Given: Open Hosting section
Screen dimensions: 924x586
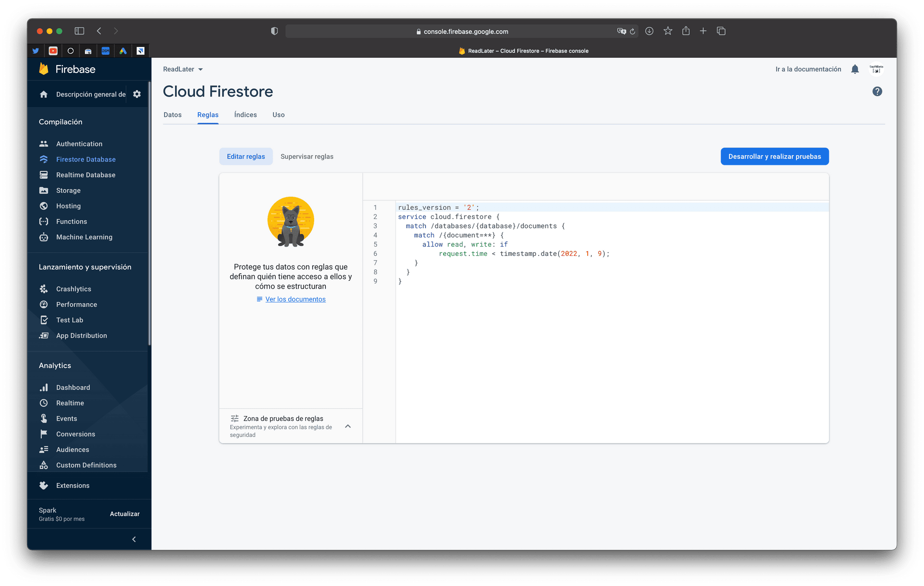Looking at the screenshot, I should coord(68,206).
